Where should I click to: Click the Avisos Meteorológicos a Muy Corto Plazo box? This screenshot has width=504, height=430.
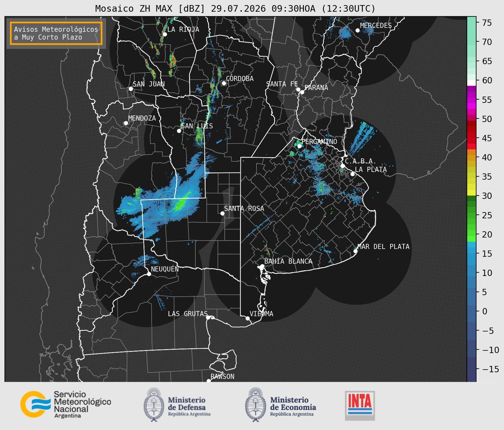coord(56,33)
